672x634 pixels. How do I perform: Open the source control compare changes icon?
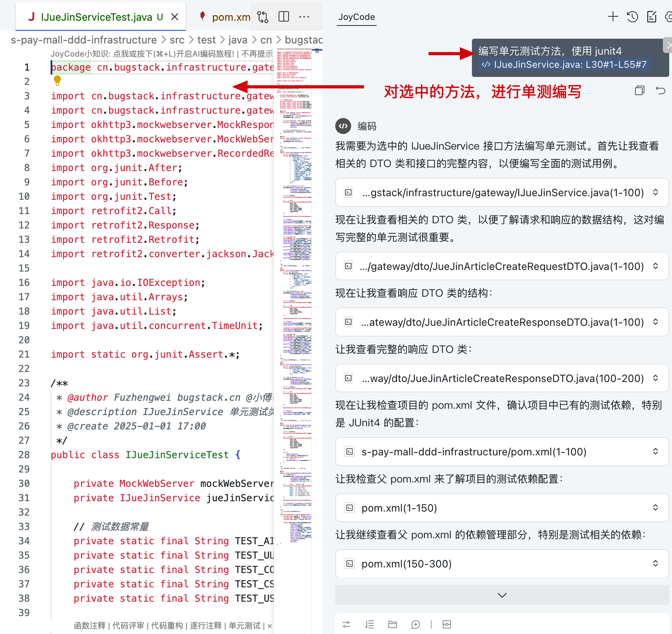click(x=263, y=17)
